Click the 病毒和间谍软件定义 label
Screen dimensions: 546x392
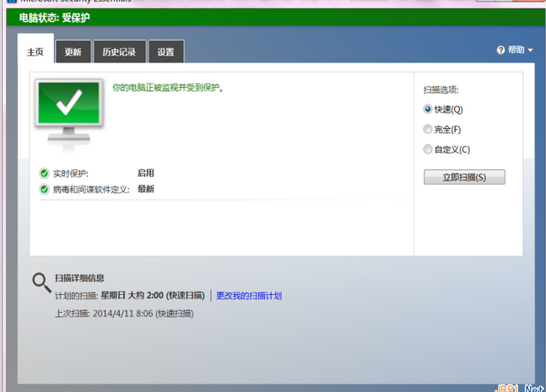[x=91, y=190]
